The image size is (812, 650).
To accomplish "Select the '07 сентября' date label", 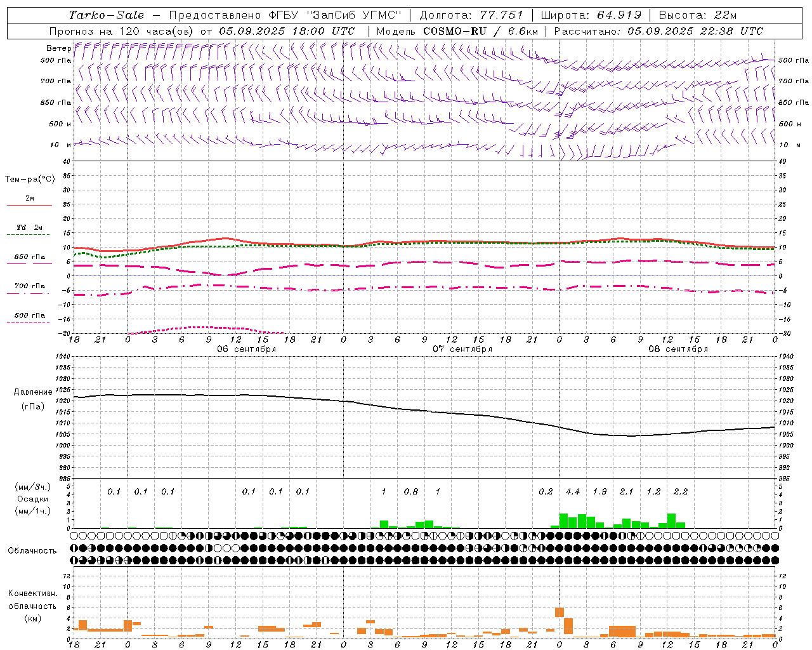I will click(462, 349).
